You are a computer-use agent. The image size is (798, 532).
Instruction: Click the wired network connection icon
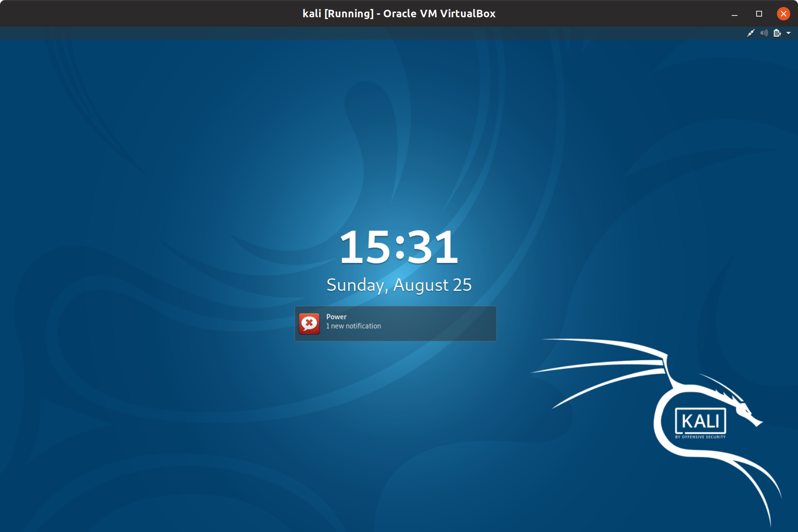coord(750,33)
